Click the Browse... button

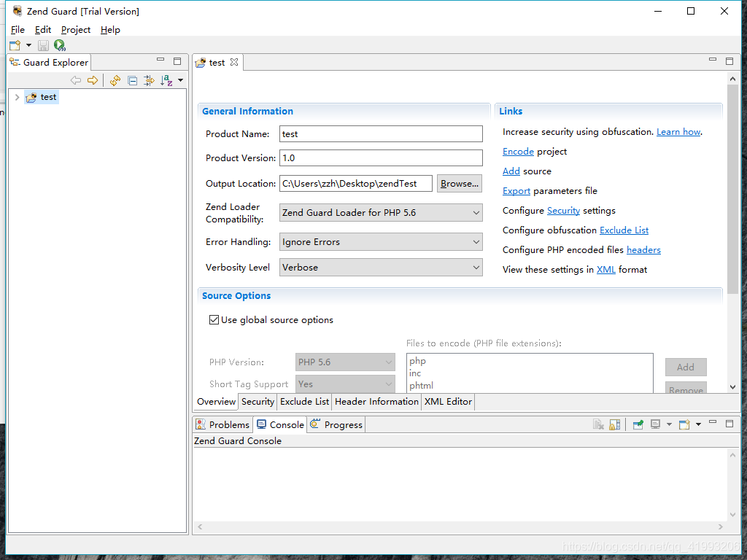point(460,183)
